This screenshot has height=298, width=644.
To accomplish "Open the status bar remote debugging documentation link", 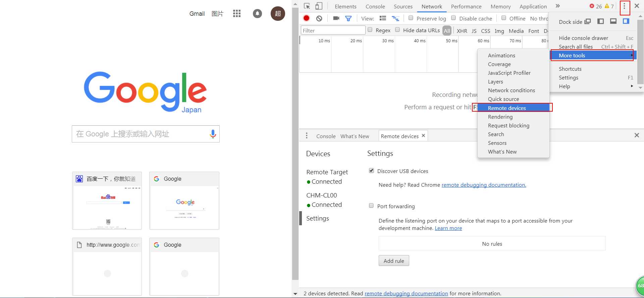I will point(406,293).
